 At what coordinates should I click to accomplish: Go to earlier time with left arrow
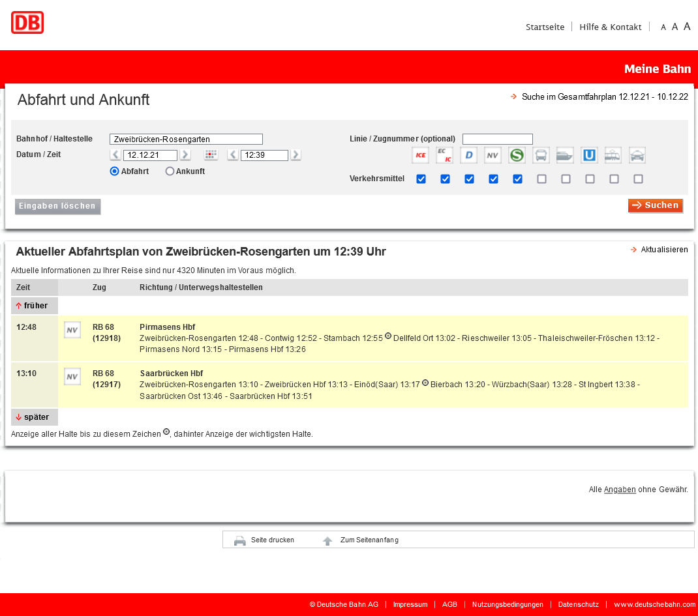232,154
